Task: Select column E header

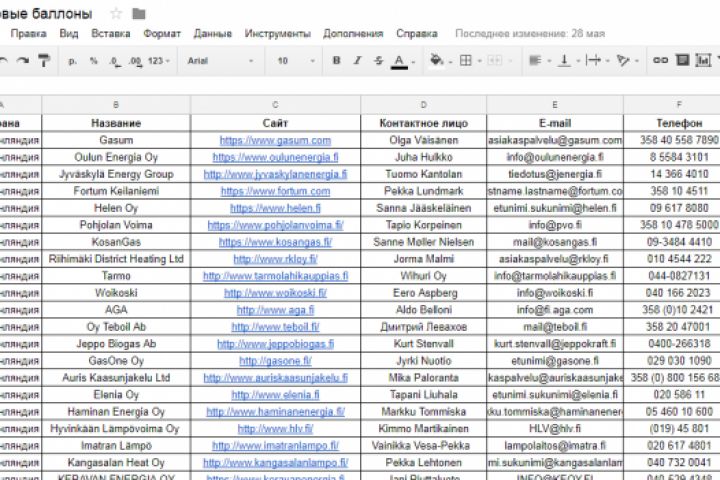Action: coord(555,105)
